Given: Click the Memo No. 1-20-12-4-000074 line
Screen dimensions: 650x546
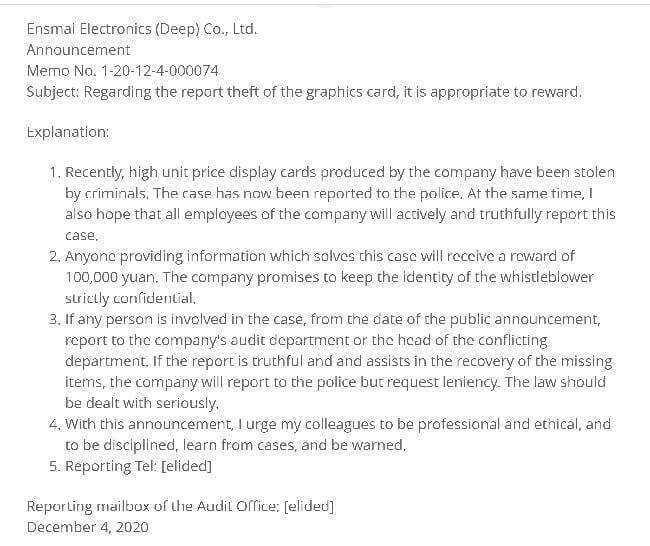Looking at the screenshot, I should pos(122,71).
